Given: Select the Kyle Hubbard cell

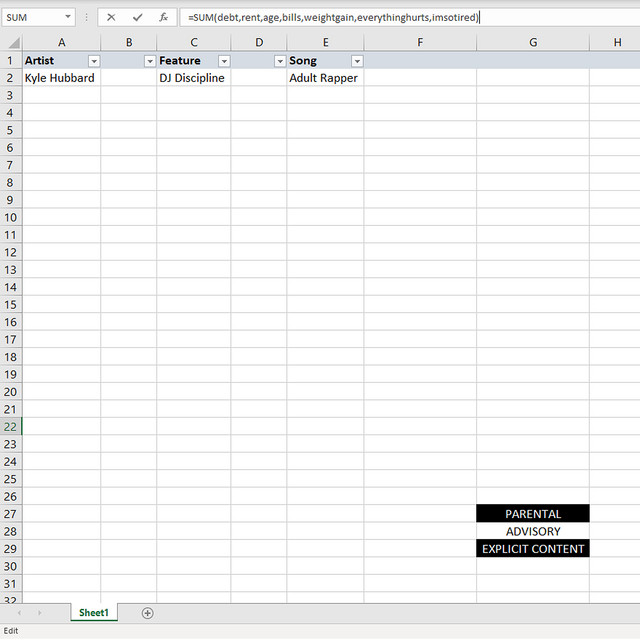Looking at the screenshot, I should coord(60,78).
